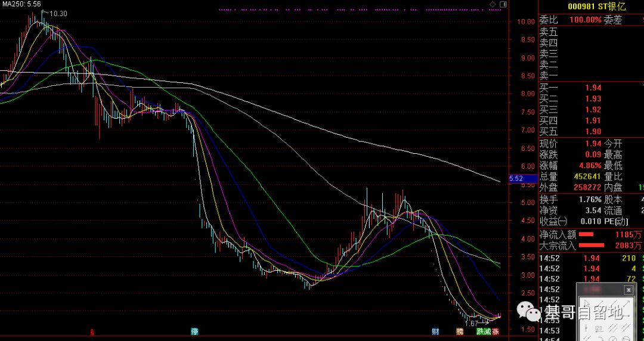Click the 大宗流入 amount 2083万

pyautogui.click(x=628, y=246)
